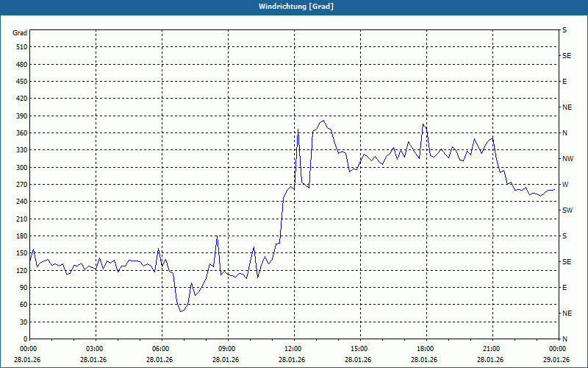Click the 120 y-axis tick label
The image size is (588, 368).
tap(22, 270)
